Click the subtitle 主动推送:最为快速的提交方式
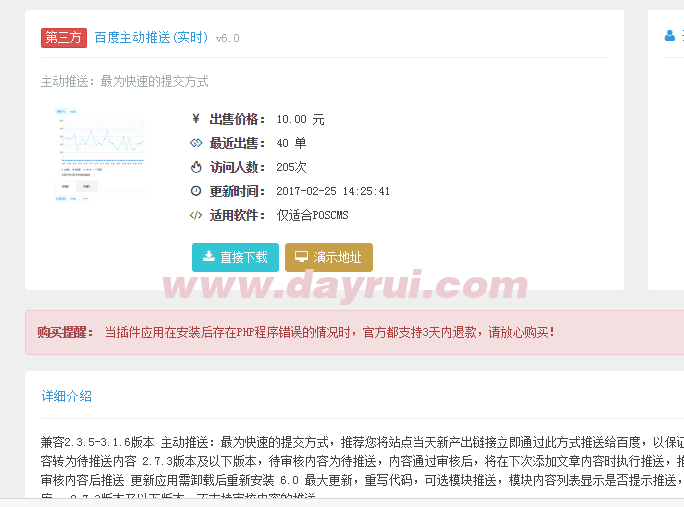Image resolution: width=684 pixels, height=507 pixels. [x=125, y=82]
